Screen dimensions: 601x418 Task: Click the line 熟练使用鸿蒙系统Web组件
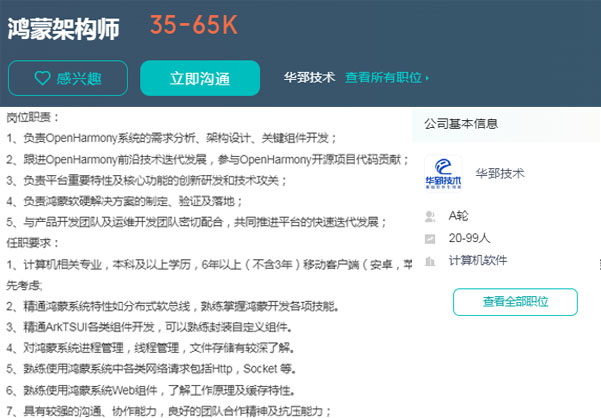151,390
